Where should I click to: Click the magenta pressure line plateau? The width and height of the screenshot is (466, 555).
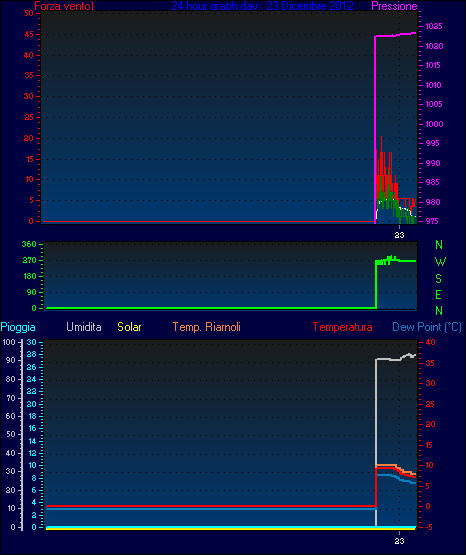pyautogui.click(x=395, y=35)
